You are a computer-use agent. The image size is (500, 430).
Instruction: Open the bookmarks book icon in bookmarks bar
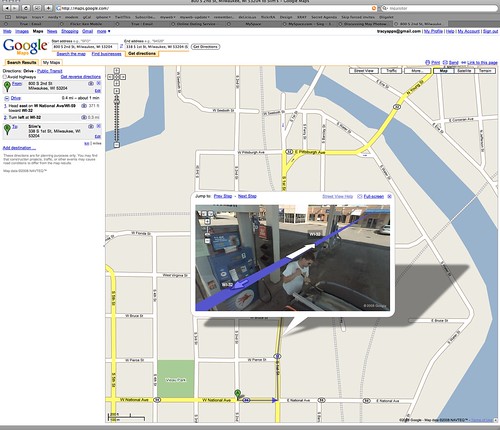pos(8,17)
